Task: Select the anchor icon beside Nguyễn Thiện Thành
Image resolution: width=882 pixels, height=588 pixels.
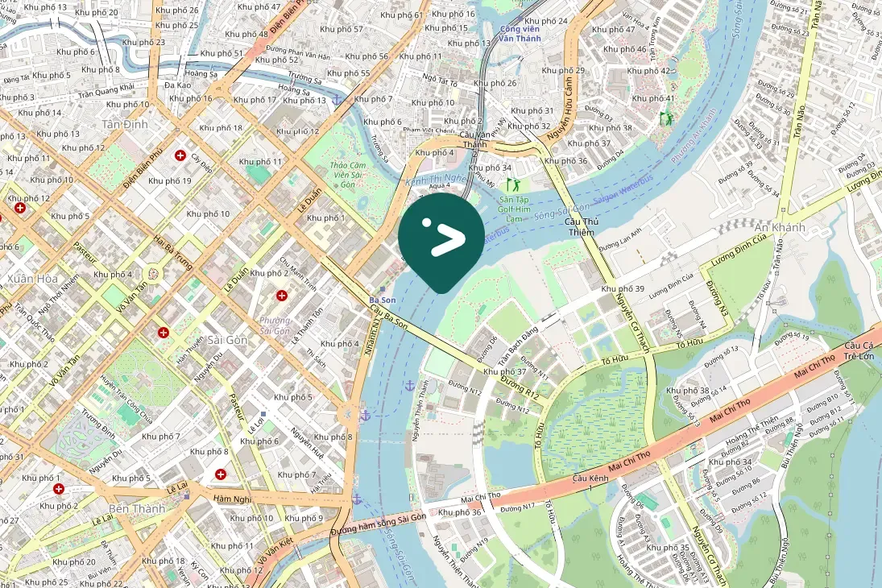Action: (410, 386)
